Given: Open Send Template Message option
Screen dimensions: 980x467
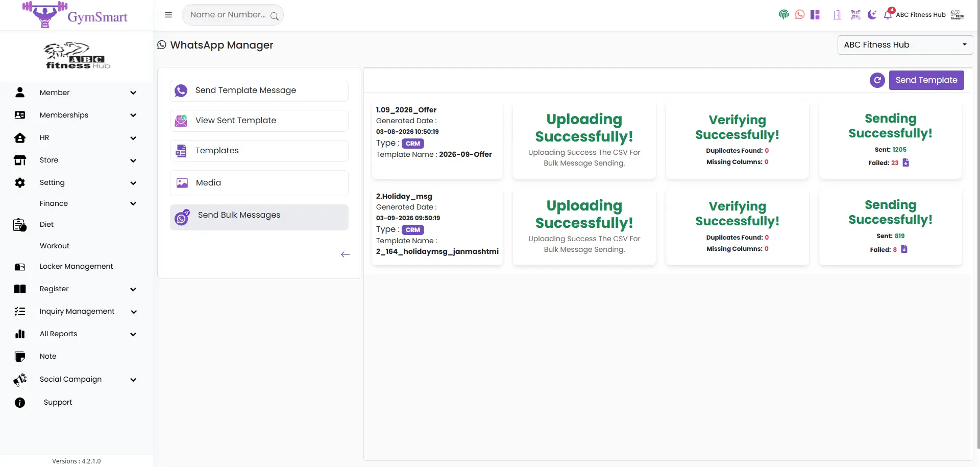Looking at the screenshot, I should tap(259, 90).
